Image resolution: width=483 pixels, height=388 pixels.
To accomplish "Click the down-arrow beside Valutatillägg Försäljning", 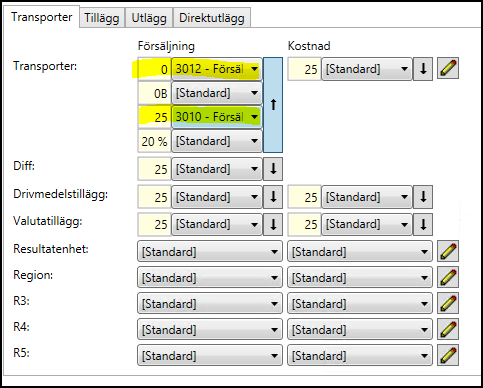I will click(273, 224).
